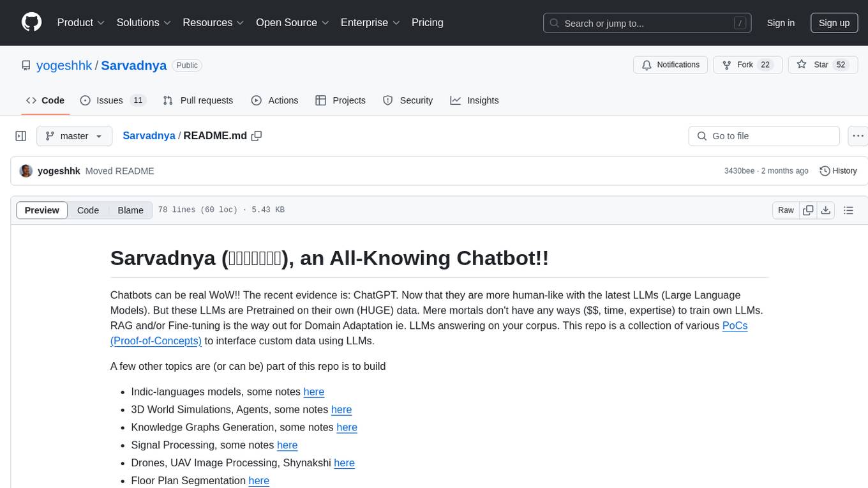
Task: Switch to the Actions tab
Action: 274,100
